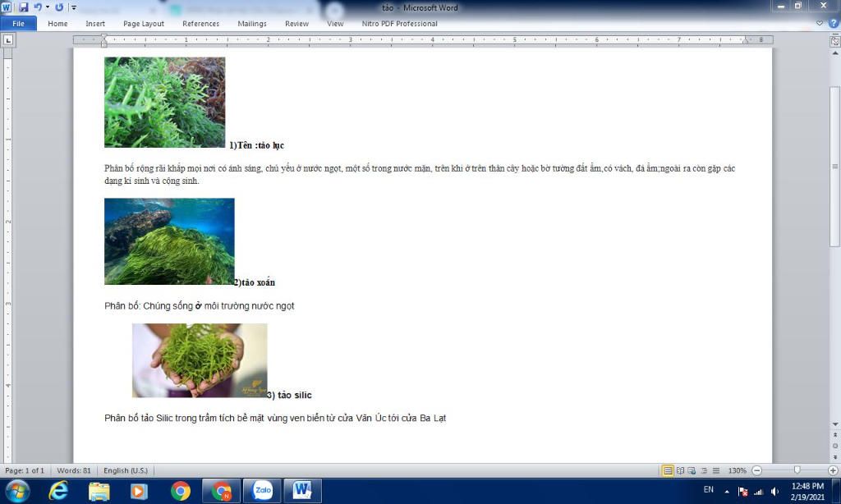Viewport: 841px width, 504px height.
Task: Open Internet Explorer from the taskbar
Action: point(58,491)
